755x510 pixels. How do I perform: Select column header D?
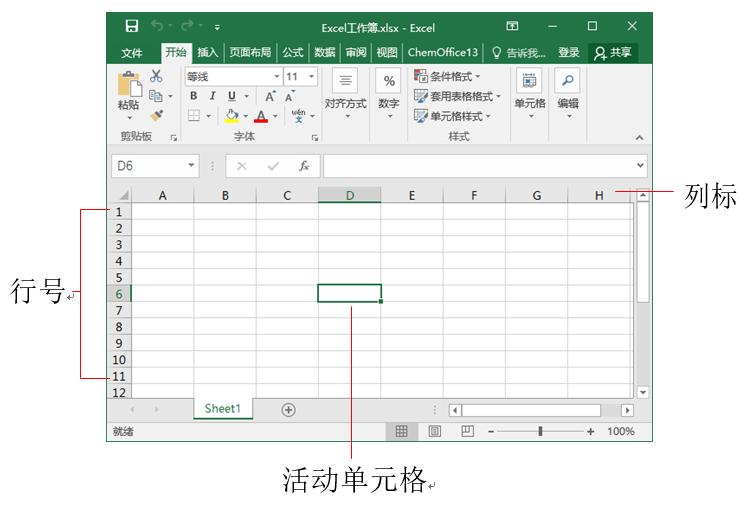(350, 195)
